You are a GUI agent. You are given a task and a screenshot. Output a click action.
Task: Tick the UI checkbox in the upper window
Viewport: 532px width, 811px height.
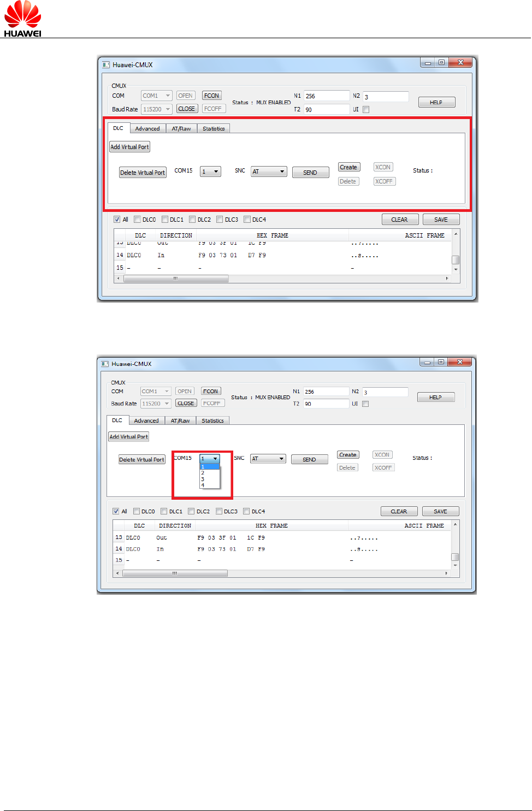(x=366, y=109)
